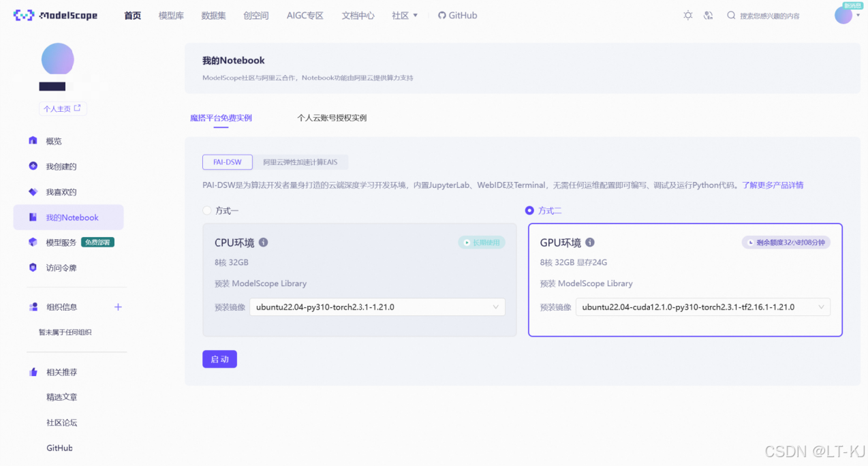The height and width of the screenshot is (466, 868).
Task: Open the 个人主页 link
Action: tap(62, 108)
